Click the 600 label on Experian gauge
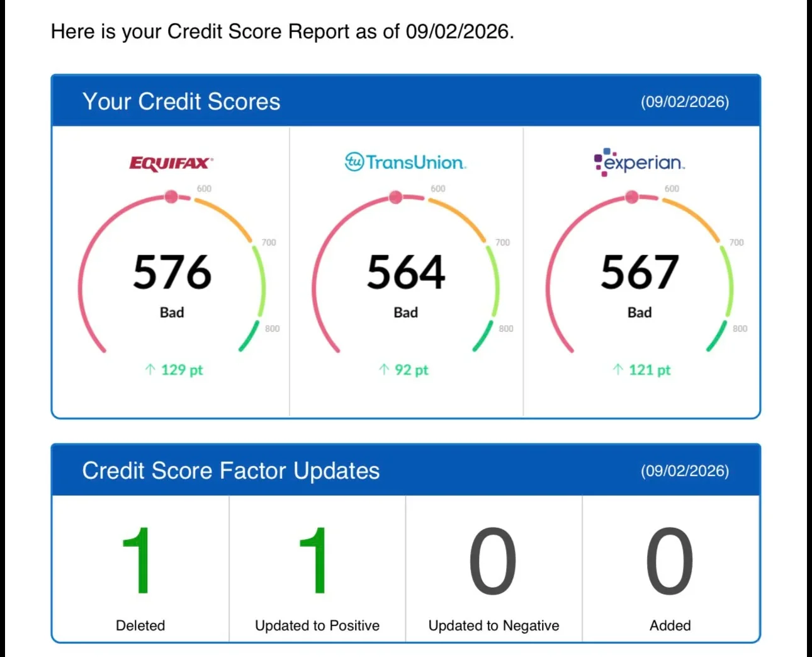812x657 pixels. click(x=672, y=188)
